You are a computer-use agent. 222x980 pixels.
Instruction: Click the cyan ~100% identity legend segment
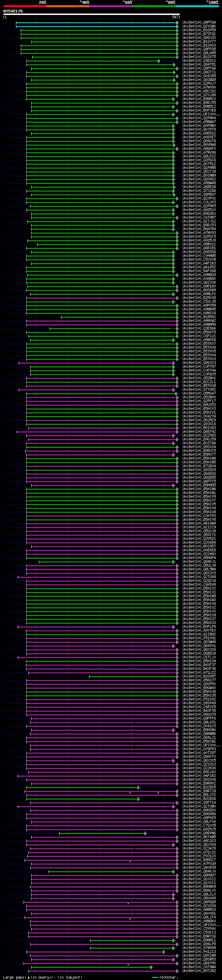197,7
